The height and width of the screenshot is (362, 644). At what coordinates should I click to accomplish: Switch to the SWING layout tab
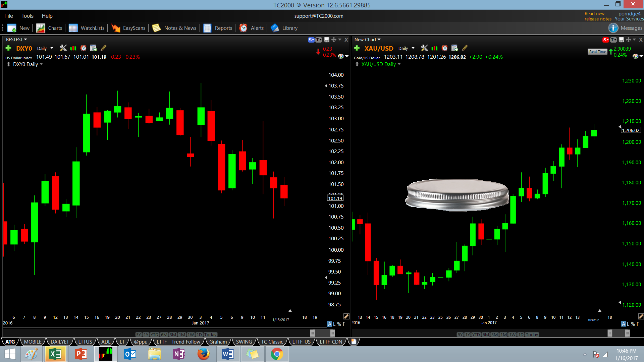244,342
